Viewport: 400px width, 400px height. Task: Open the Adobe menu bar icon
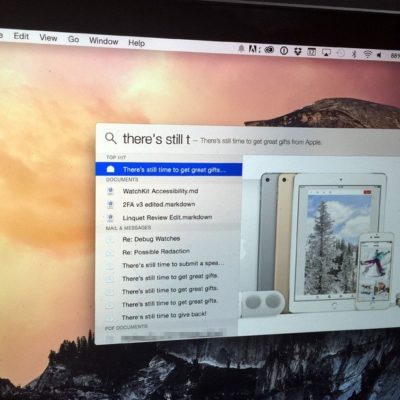click(x=254, y=49)
